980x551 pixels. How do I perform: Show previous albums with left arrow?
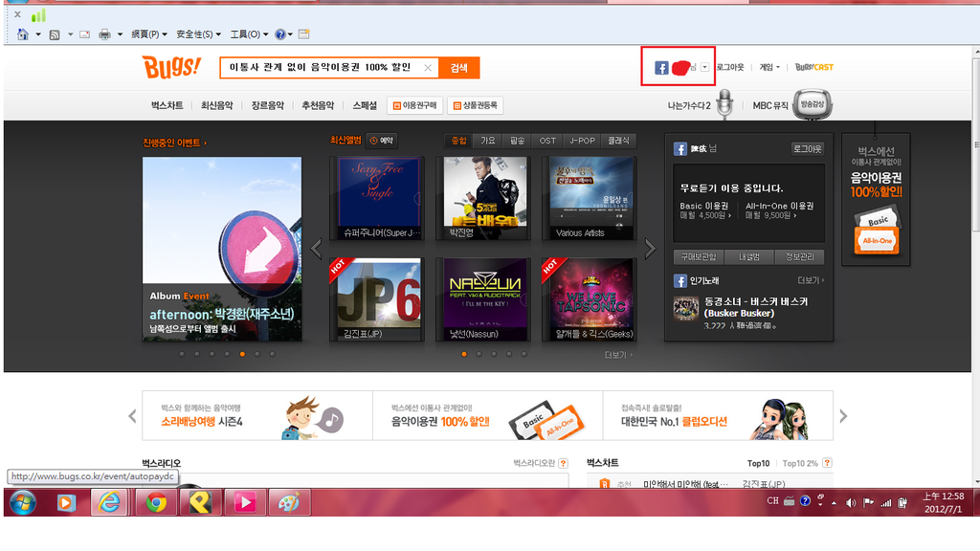(316, 249)
